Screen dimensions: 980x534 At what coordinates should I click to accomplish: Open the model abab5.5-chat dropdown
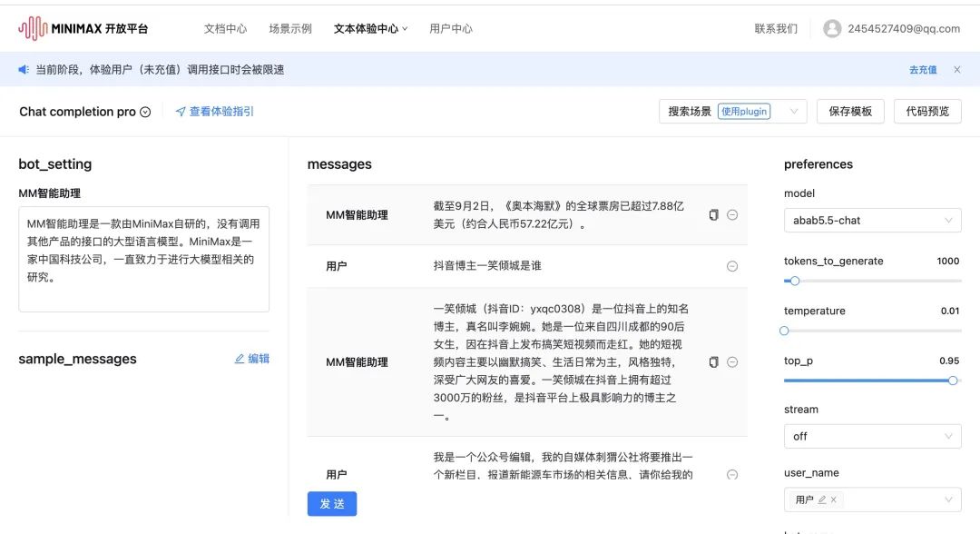[x=872, y=221]
